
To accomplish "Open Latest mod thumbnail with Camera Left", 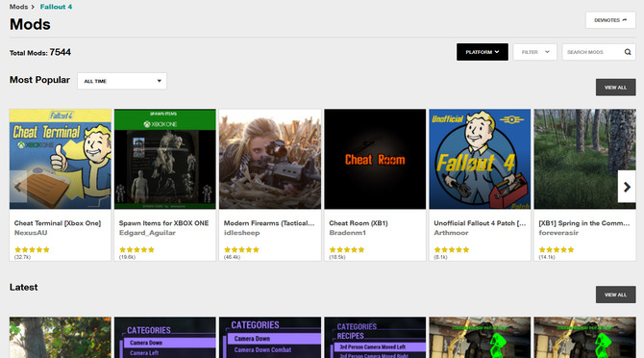I will 165,337.
